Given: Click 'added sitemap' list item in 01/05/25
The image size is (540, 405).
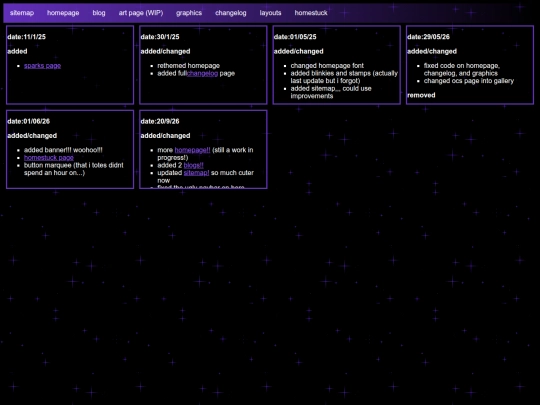Looking at the screenshot, I should pyautogui.click(x=331, y=92).
